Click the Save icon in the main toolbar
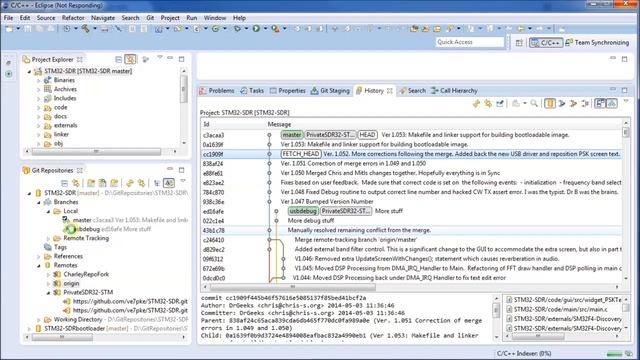This screenshot has height=360, width=640. tap(27, 29)
